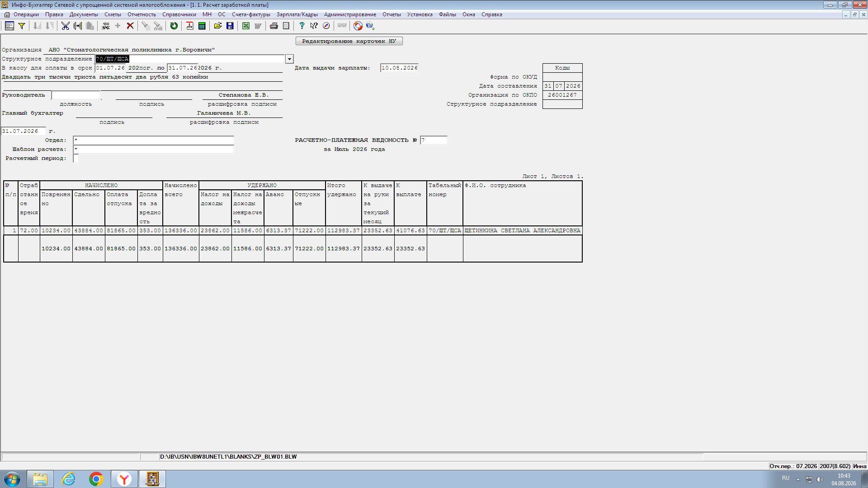Click the grey Word export icon
The height and width of the screenshot is (488, 868).
pos(258,26)
